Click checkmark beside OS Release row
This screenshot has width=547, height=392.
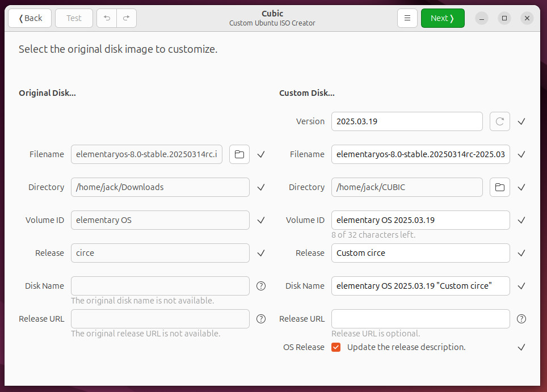tap(521, 347)
